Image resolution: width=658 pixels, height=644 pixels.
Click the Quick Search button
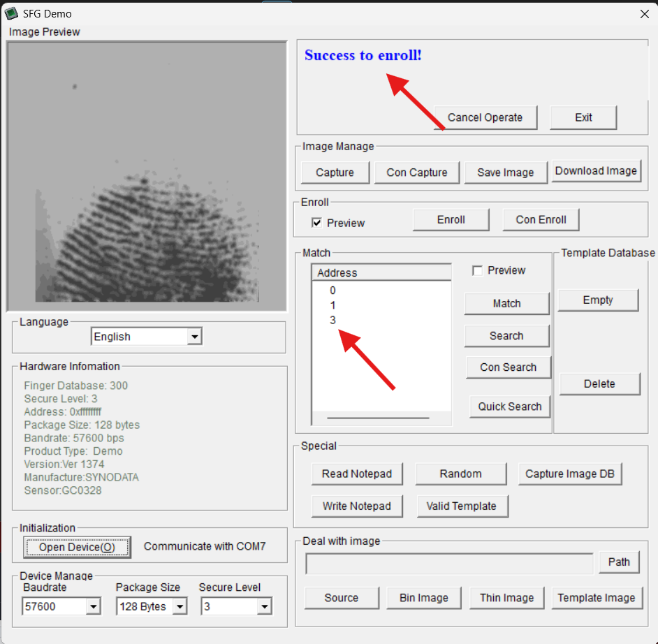510,407
